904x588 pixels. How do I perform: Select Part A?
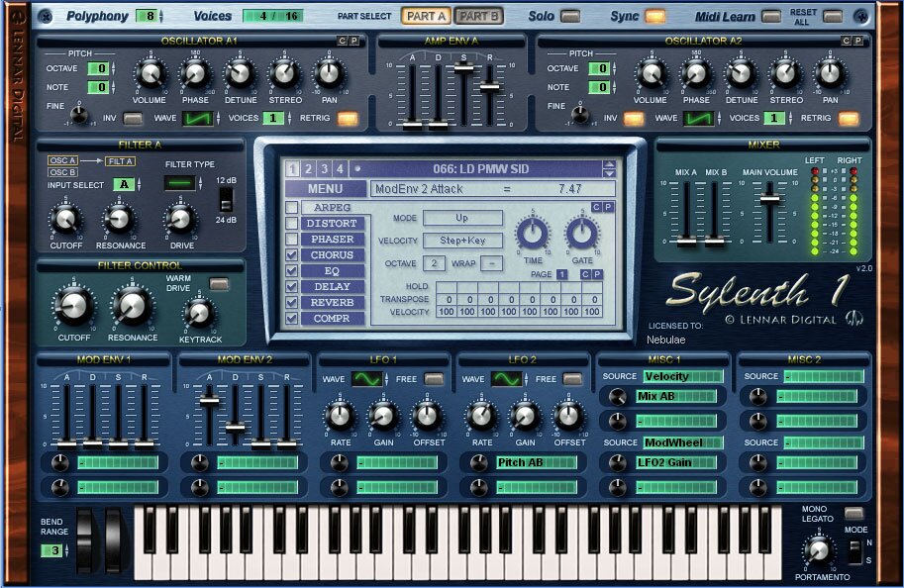click(x=427, y=16)
